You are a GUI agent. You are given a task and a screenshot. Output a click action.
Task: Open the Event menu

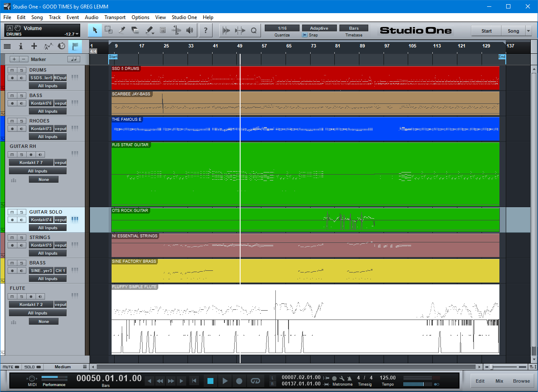coord(73,17)
